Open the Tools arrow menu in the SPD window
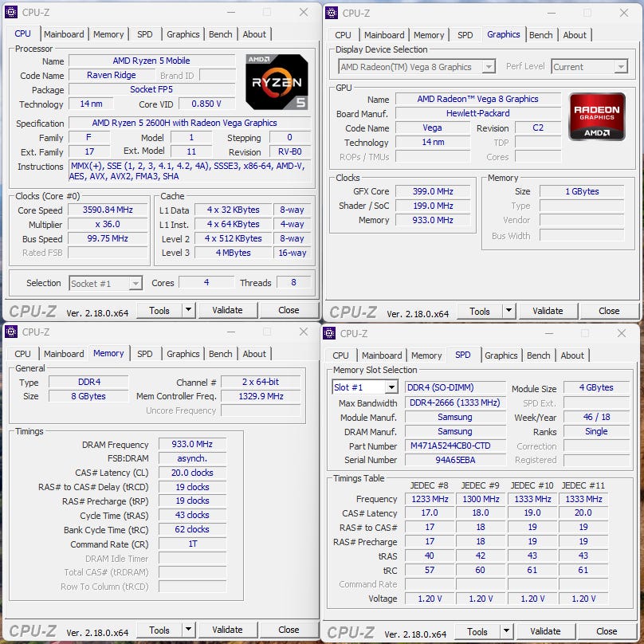 (506, 631)
